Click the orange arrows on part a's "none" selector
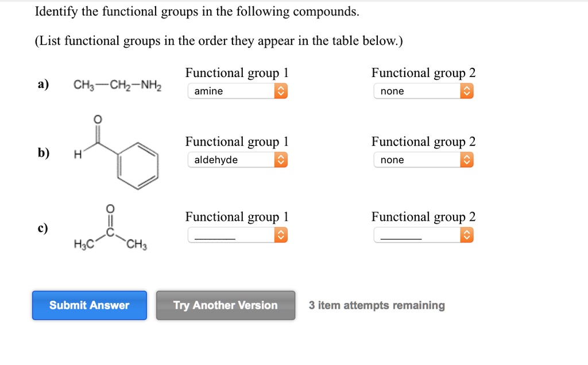 (x=467, y=91)
